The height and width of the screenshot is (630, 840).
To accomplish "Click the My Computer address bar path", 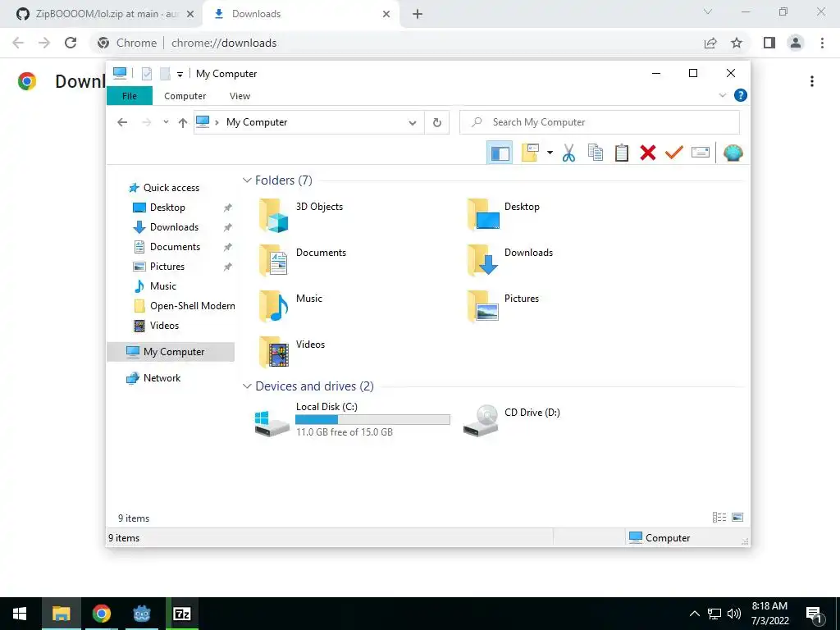I will click(257, 122).
